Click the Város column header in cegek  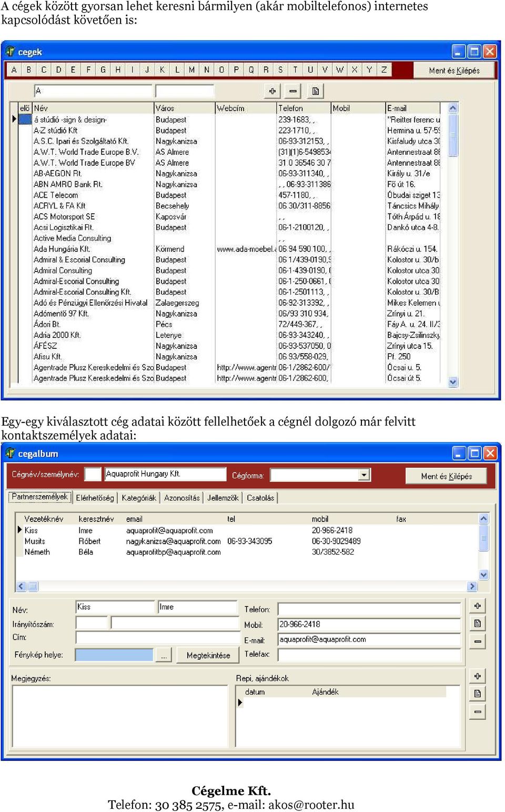coord(185,108)
